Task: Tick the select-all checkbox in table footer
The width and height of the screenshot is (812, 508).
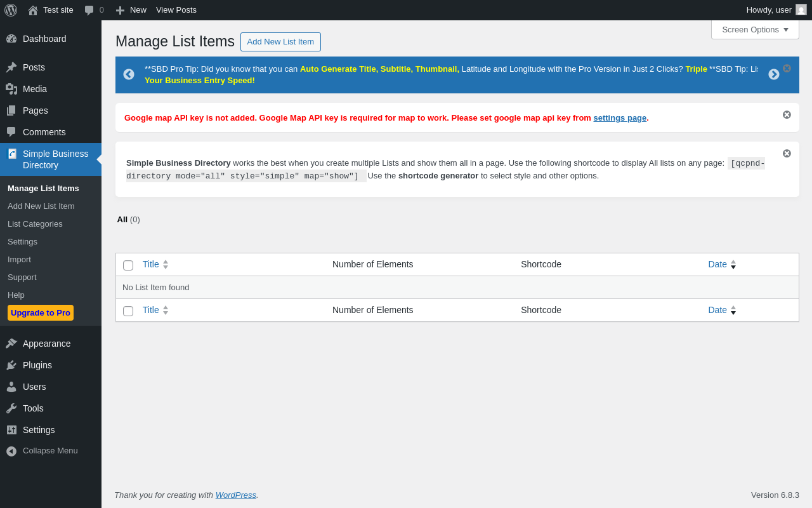Action: (128, 311)
